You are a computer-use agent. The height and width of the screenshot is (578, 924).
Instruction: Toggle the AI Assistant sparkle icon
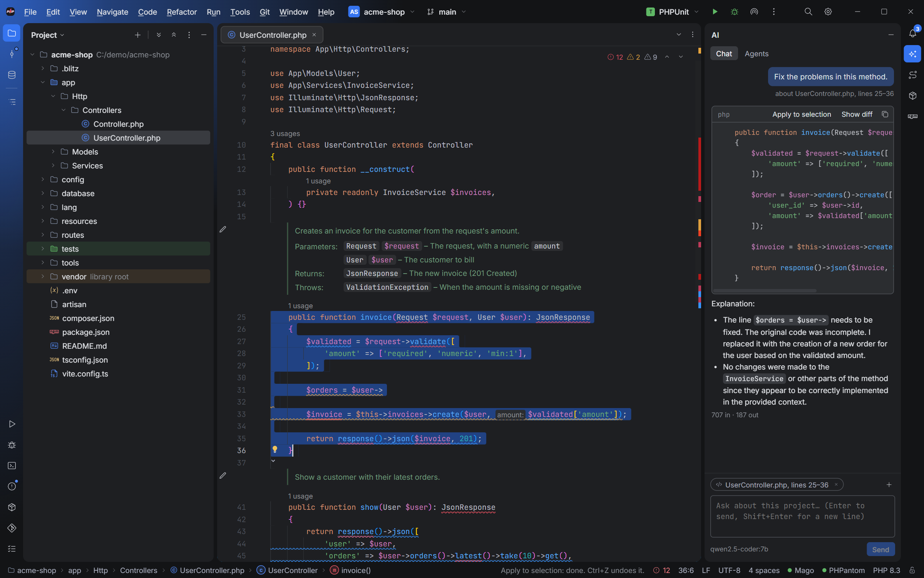click(912, 54)
